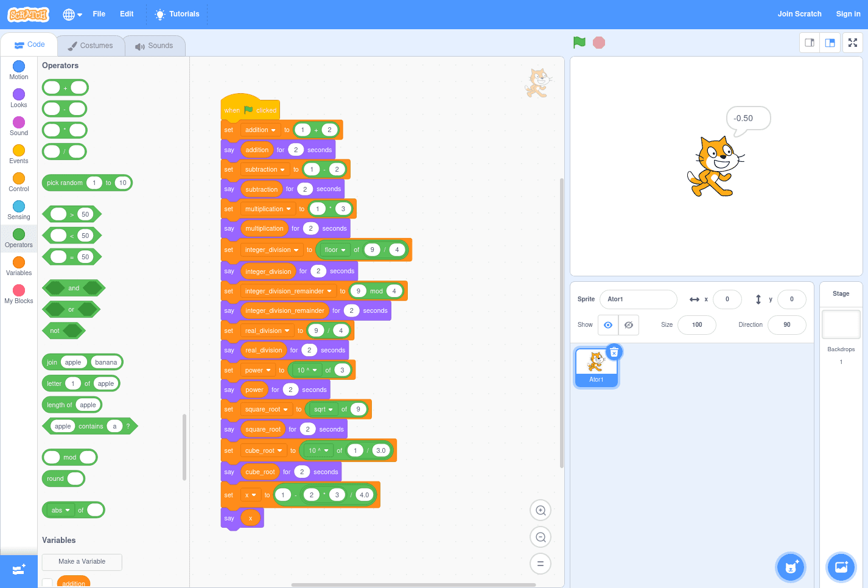Switch to the Sounds tab

[x=155, y=46]
